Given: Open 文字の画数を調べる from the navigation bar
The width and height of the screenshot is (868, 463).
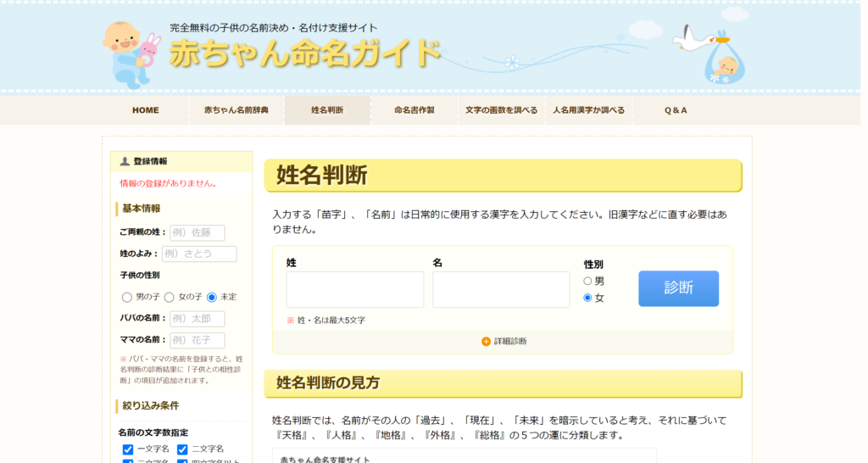Looking at the screenshot, I should click(501, 110).
